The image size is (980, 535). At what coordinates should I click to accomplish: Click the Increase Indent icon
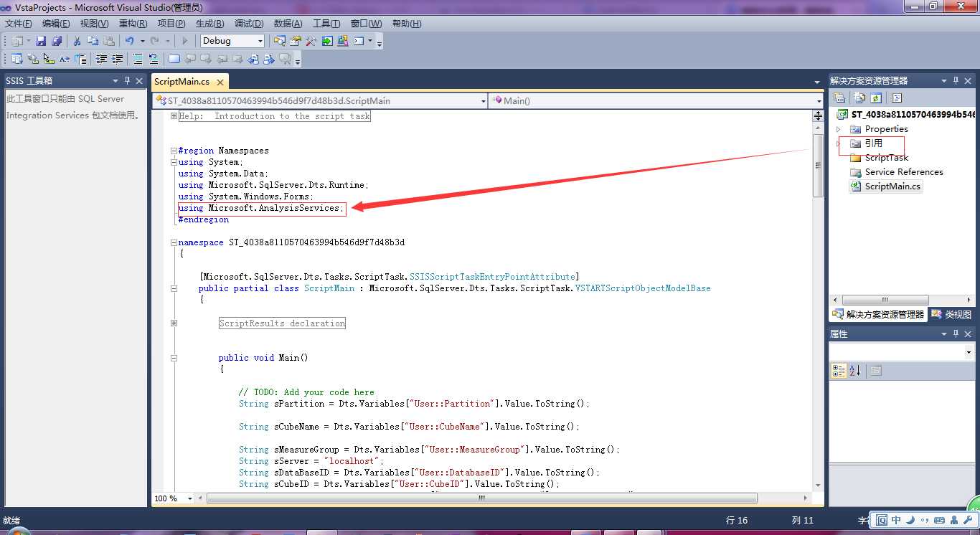pos(117,59)
